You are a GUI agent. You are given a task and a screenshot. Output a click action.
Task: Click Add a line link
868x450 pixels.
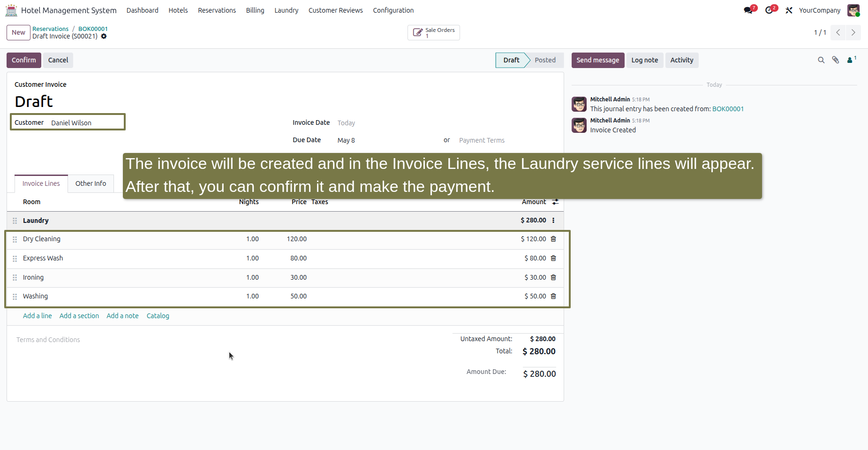(x=38, y=316)
